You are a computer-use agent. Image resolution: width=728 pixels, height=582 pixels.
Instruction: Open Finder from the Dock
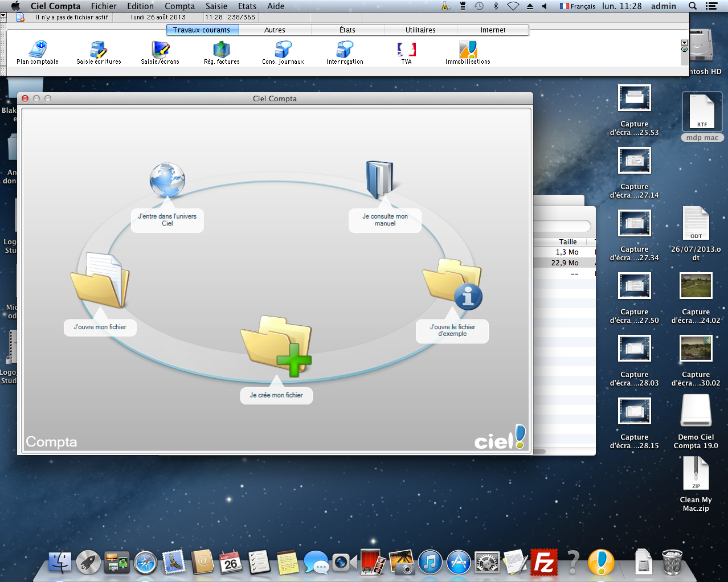click(60, 563)
